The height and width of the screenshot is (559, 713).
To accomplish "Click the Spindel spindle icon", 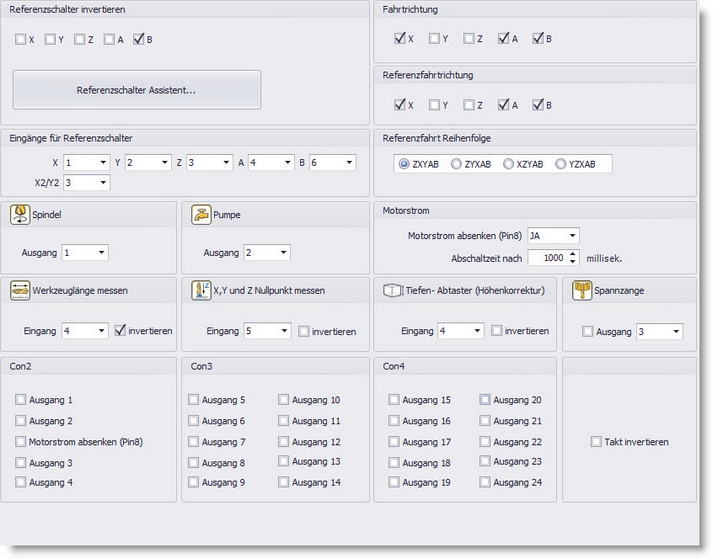I will pyautogui.click(x=19, y=214).
